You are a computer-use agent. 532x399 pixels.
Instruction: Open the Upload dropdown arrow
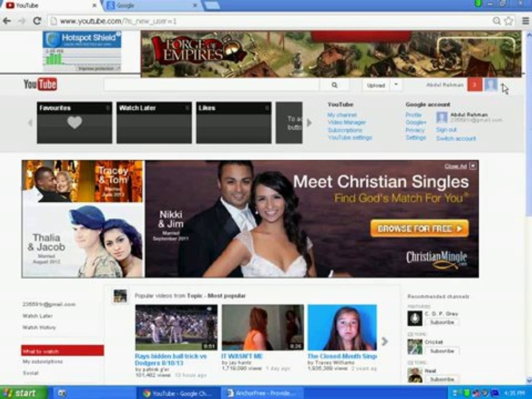click(396, 85)
